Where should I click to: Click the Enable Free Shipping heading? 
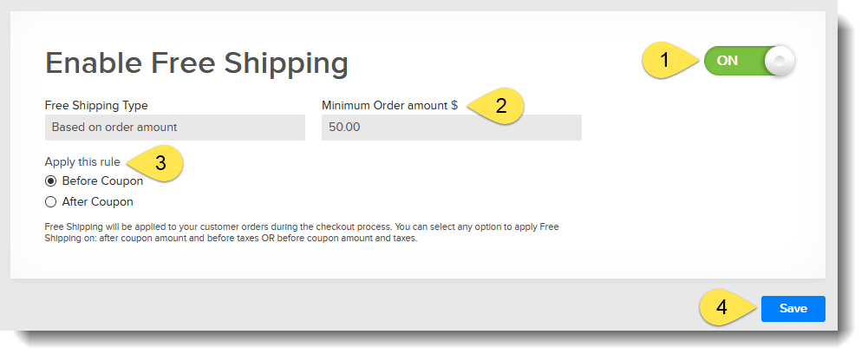point(197,62)
